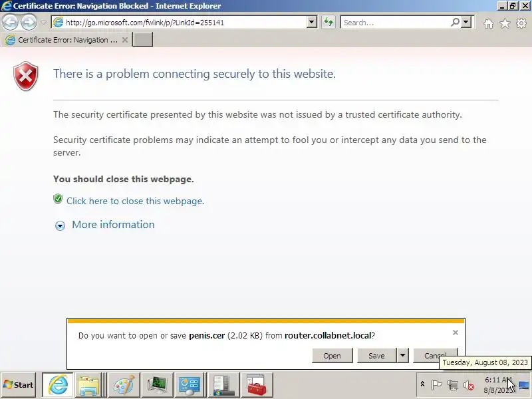Restore down the Internet Explorer window
532x399 pixels.
pyautogui.click(x=513, y=6)
